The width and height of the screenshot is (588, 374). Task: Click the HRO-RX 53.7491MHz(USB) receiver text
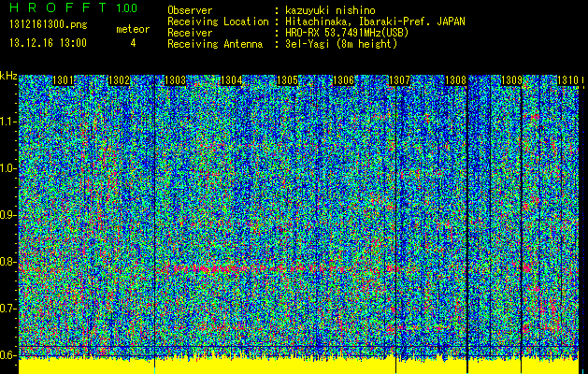[x=348, y=33]
